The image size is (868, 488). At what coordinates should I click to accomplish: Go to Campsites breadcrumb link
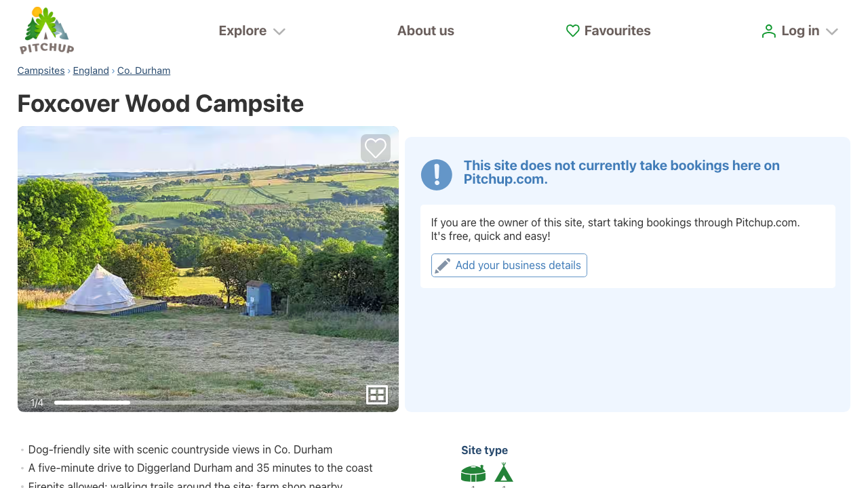point(41,70)
